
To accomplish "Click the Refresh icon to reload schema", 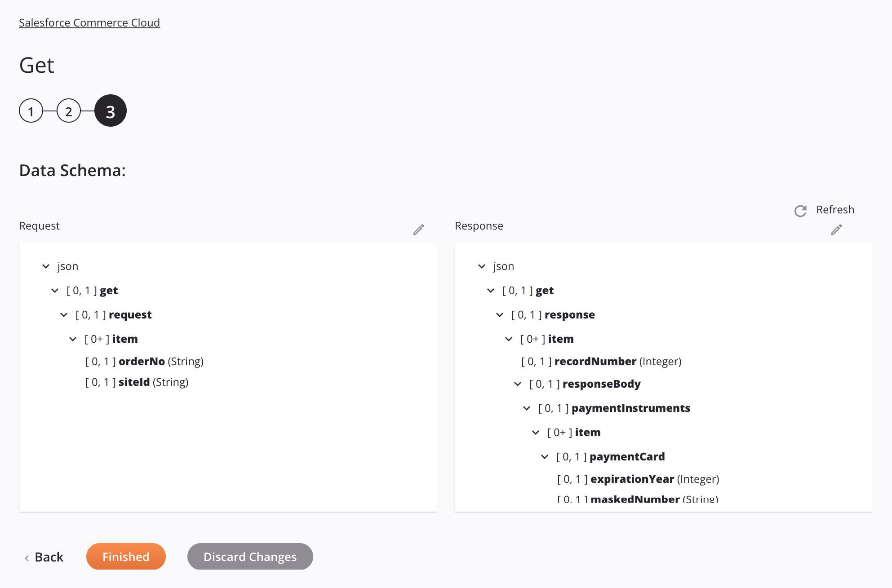I will (801, 210).
